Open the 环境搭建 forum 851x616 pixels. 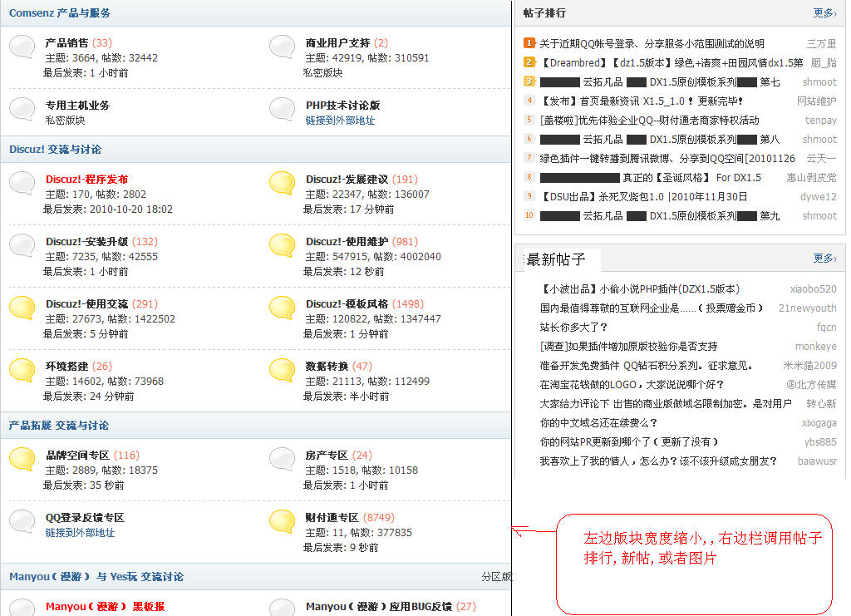66,367
